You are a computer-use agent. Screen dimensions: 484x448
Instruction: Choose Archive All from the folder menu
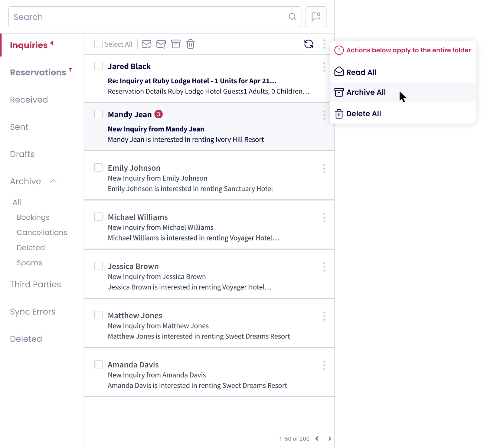click(403, 92)
